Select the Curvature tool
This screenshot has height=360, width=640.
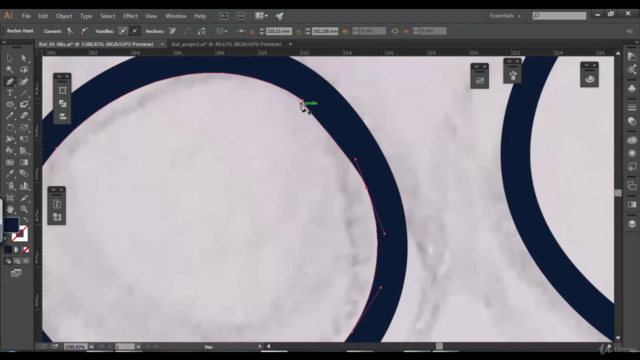tap(24, 82)
